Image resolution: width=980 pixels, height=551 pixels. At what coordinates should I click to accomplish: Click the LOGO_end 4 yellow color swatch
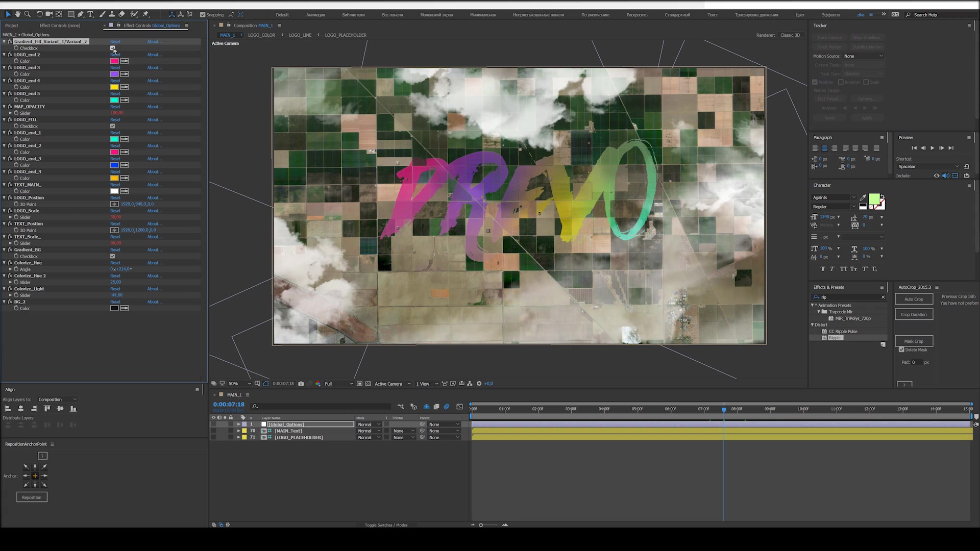114,87
